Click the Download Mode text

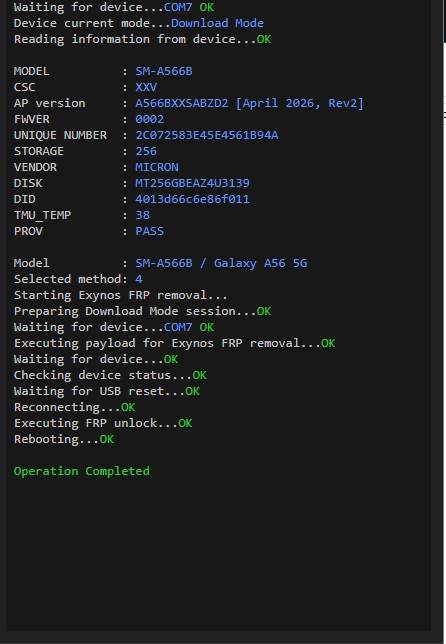point(217,23)
